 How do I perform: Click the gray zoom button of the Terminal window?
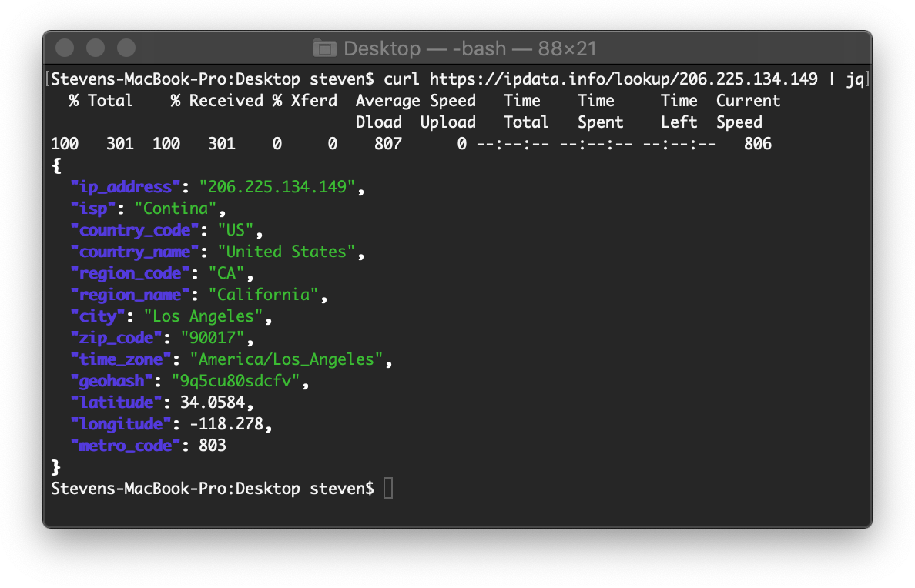click(x=126, y=48)
